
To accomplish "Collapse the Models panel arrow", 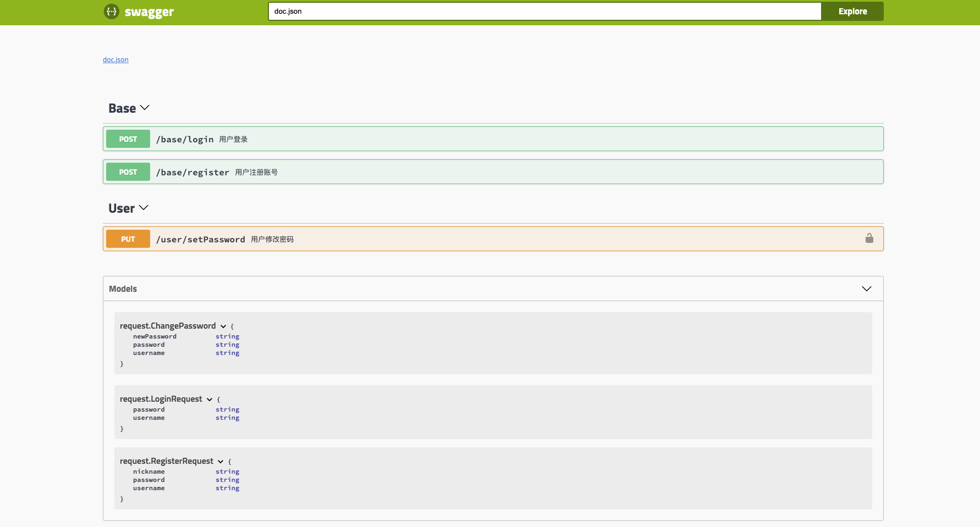I will pyautogui.click(x=867, y=289).
